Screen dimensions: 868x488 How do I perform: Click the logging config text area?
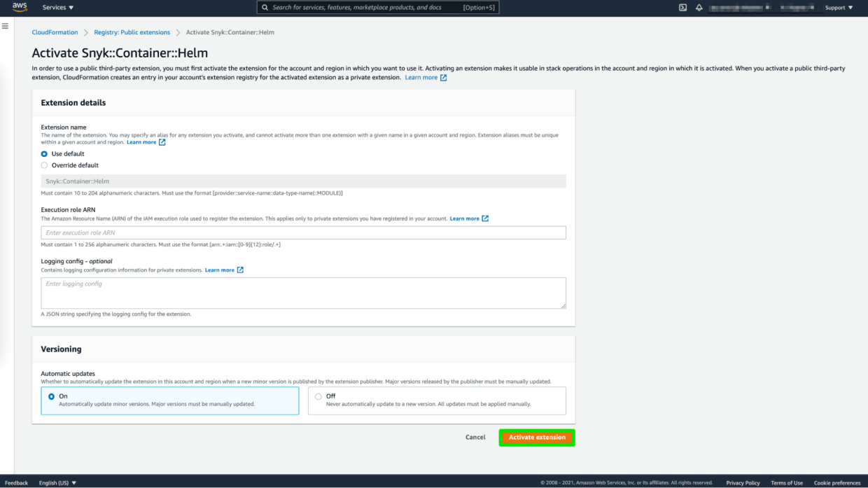(x=303, y=293)
